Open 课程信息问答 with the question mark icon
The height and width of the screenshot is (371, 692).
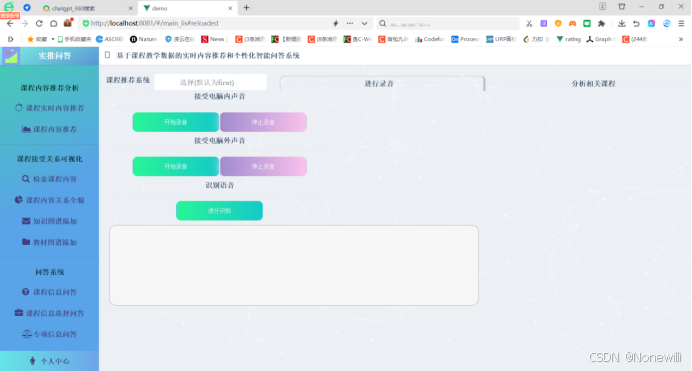pyautogui.click(x=49, y=292)
